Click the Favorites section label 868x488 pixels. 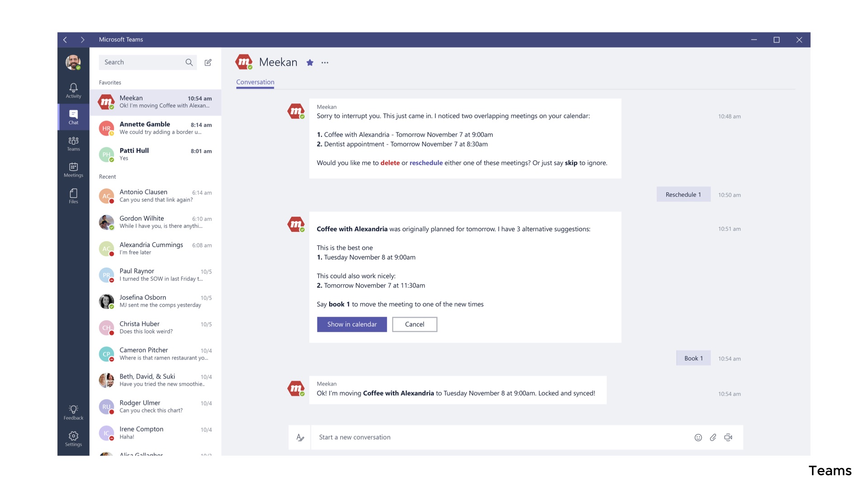(110, 83)
